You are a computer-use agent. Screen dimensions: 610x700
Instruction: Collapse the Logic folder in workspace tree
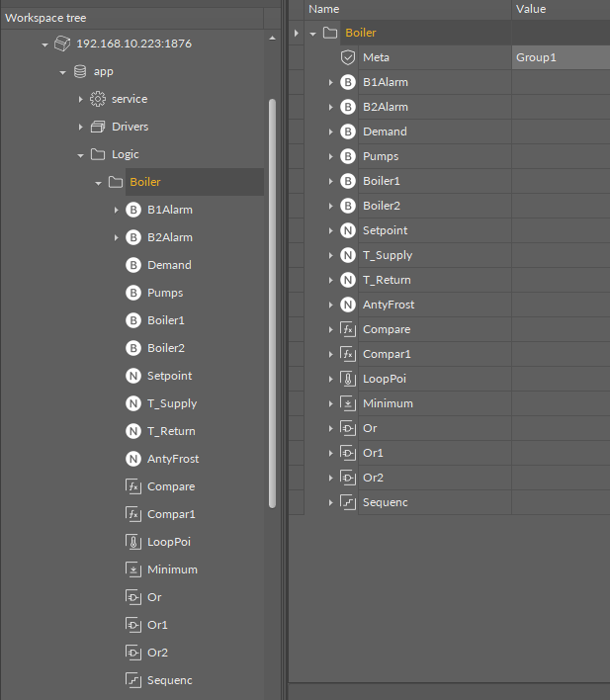tap(80, 154)
